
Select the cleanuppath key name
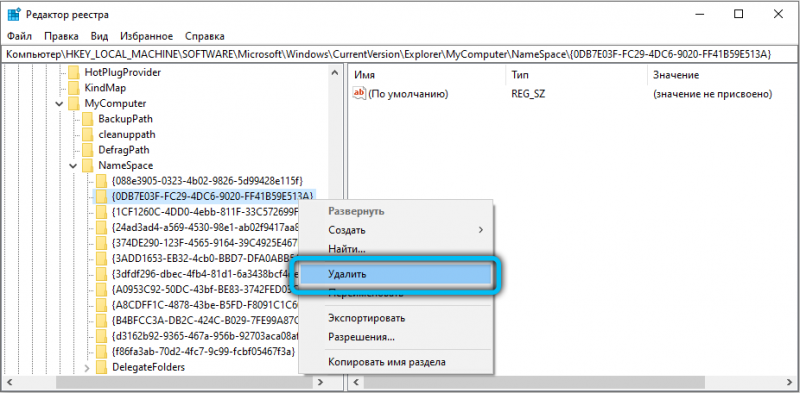tap(127, 135)
